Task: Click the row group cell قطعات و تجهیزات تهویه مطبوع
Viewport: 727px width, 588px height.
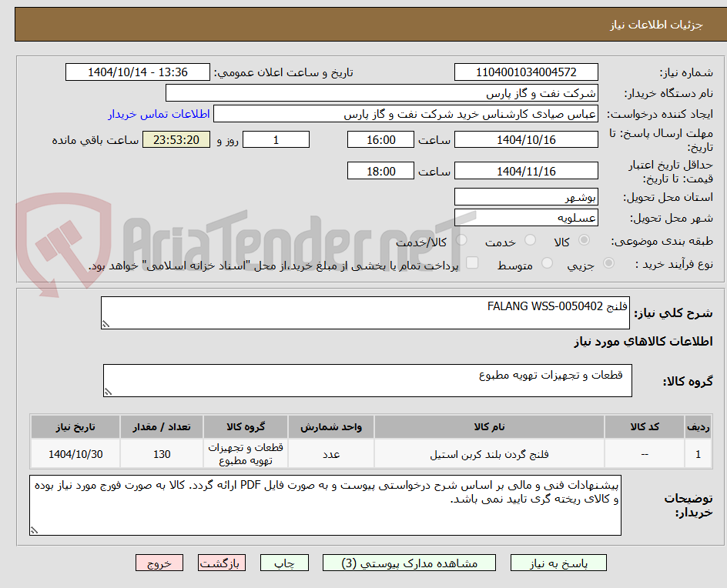Action: tap(245, 454)
